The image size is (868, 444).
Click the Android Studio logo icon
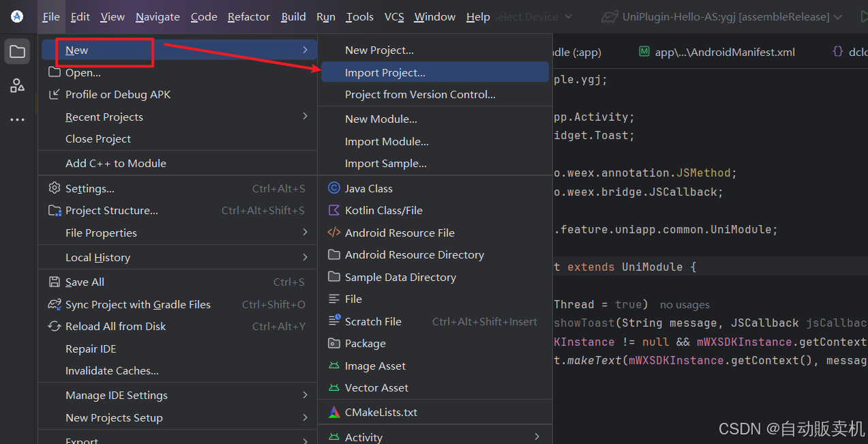tap(17, 16)
